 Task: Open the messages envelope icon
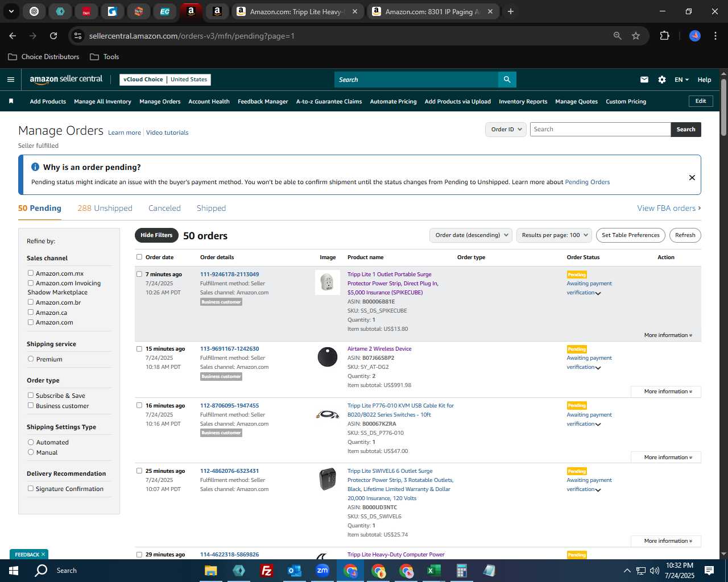(644, 80)
